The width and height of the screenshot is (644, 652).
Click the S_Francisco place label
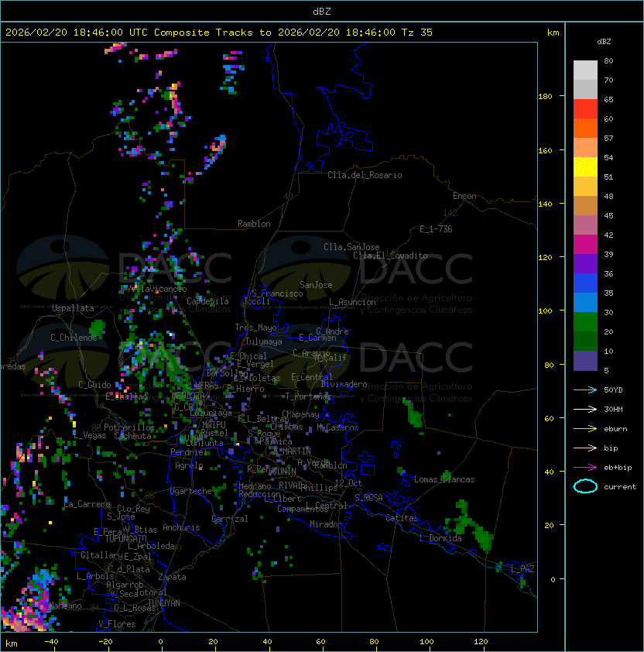click(x=277, y=293)
